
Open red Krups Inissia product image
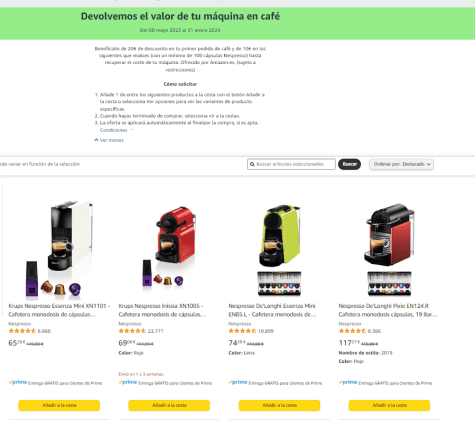click(169, 247)
